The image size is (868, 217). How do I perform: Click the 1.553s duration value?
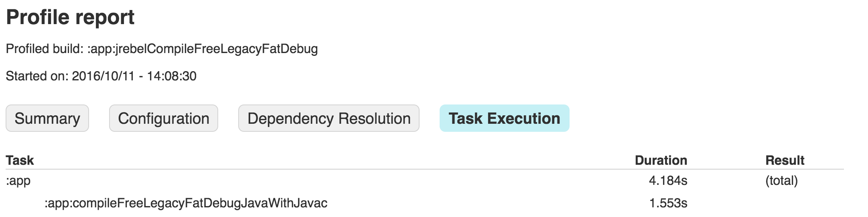point(668,203)
